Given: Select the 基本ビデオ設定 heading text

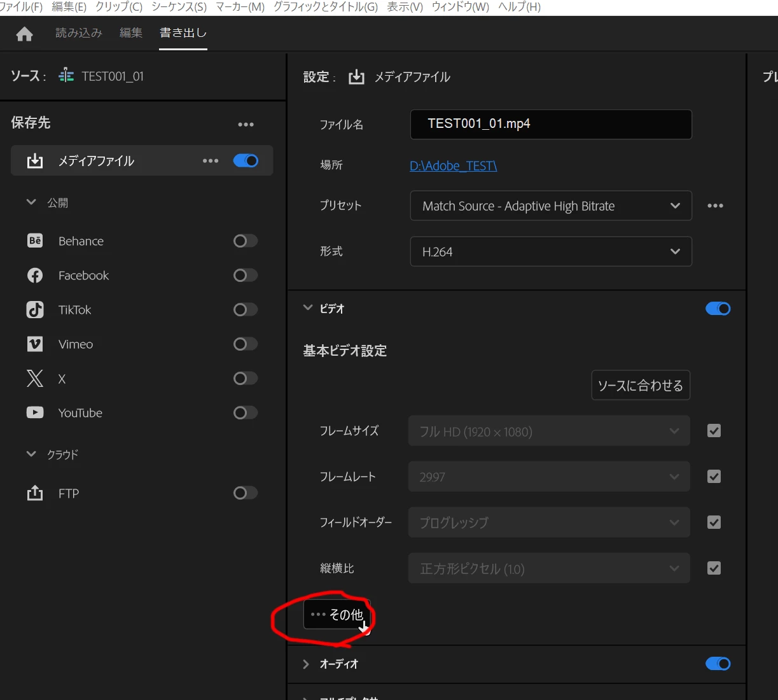Looking at the screenshot, I should [345, 351].
